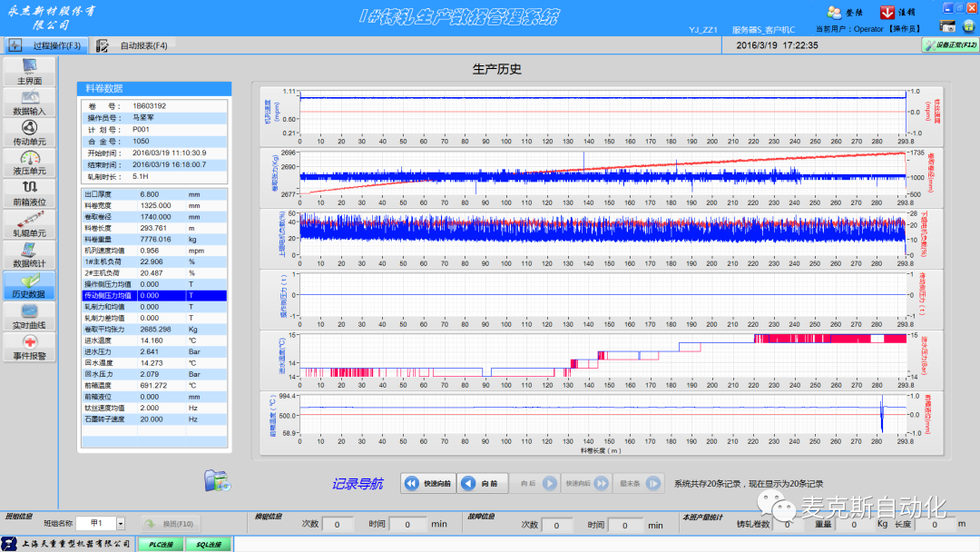
Task: Open 液压单元 hydraulic unit page
Action: (x=29, y=163)
